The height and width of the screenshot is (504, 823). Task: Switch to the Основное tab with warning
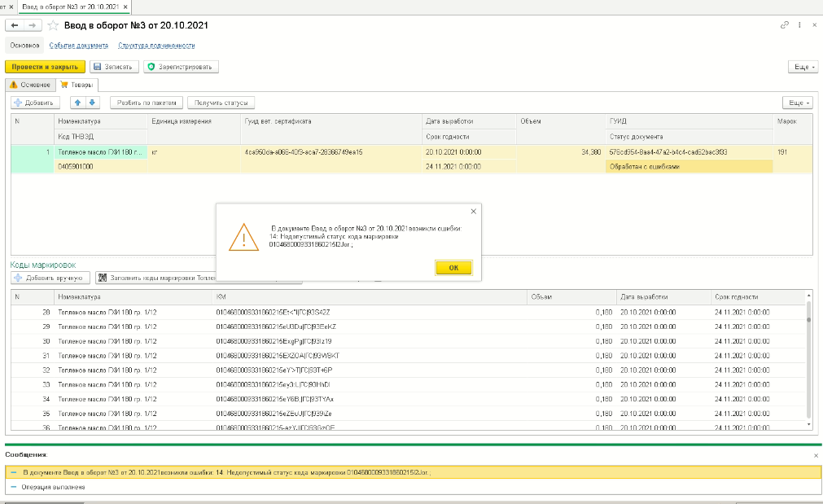point(30,85)
